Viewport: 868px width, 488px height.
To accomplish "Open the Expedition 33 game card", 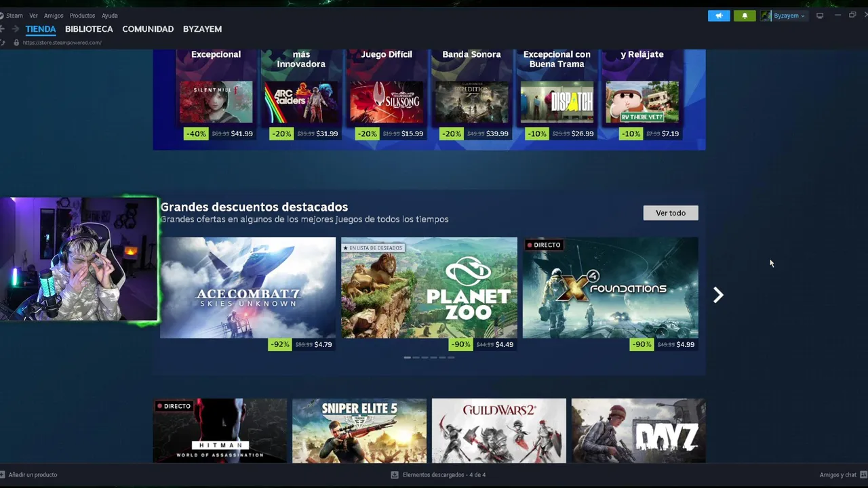I will (471, 102).
